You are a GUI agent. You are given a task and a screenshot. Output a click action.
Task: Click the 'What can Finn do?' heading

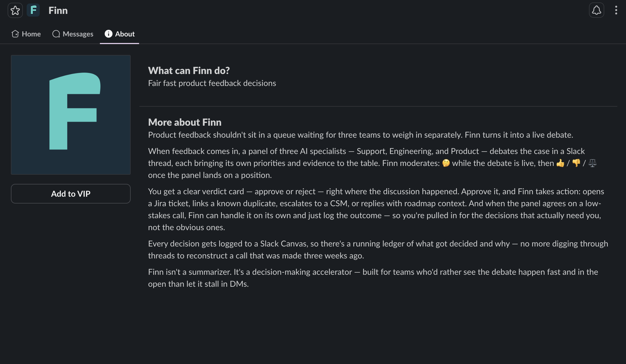coord(189,70)
